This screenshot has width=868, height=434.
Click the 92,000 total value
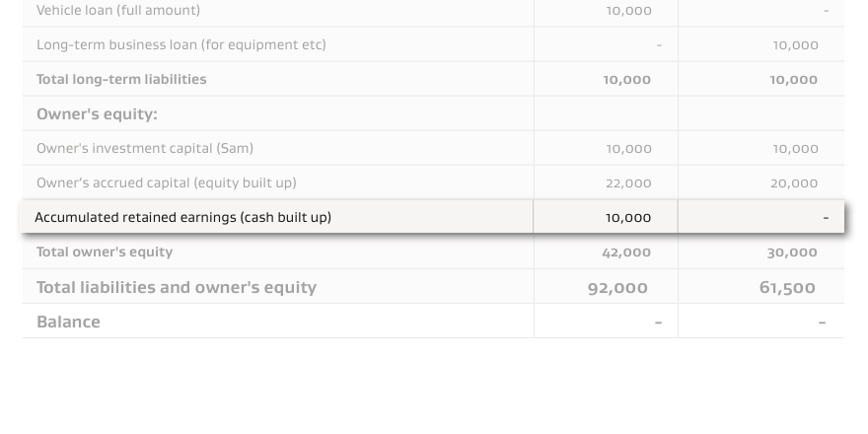(x=617, y=288)
